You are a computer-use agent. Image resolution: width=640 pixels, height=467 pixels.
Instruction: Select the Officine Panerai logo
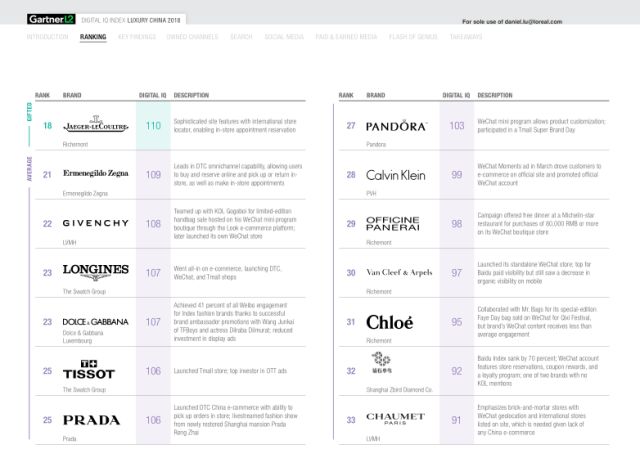(x=393, y=223)
